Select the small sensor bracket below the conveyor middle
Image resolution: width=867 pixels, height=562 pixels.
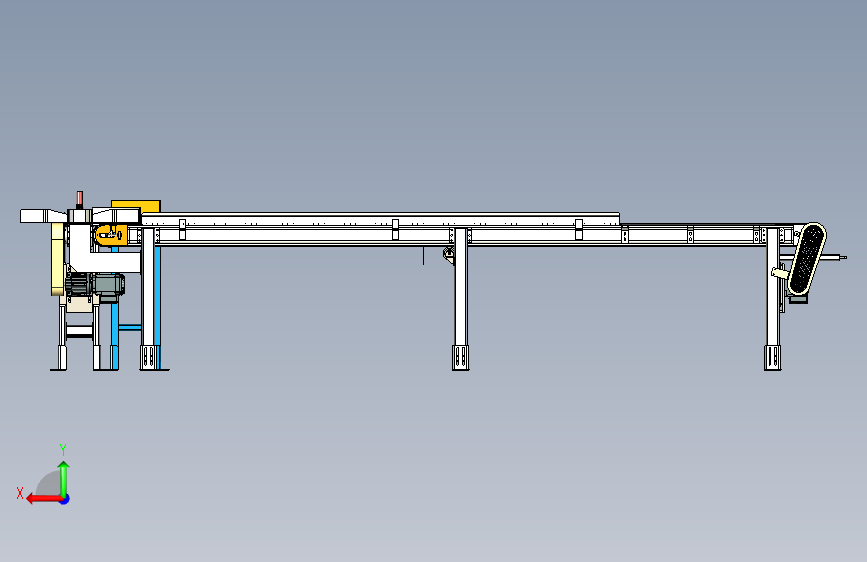pyautogui.click(x=448, y=254)
